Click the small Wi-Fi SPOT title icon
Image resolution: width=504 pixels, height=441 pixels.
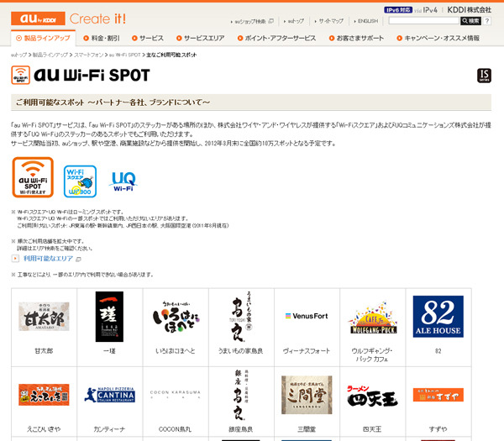(20, 76)
